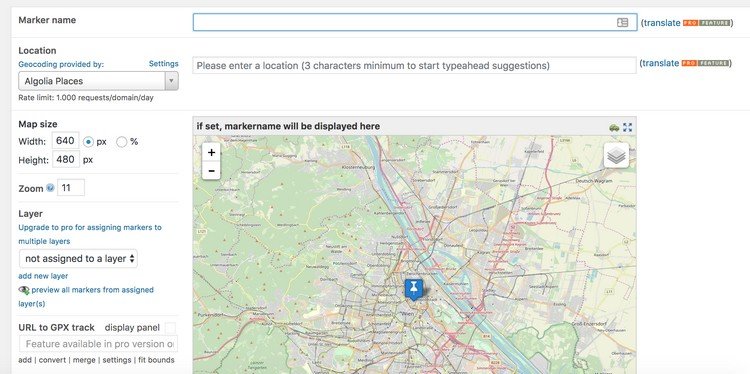Zoom in with the map plus button

click(x=211, y=152)
